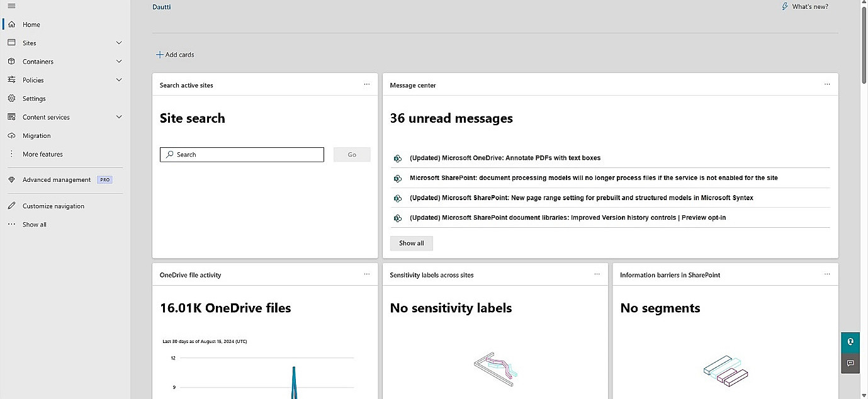Click the Advanced management diamond icon
Viewport: 868px width, 399px height.
pyautogui.click(x=11, y=179)
